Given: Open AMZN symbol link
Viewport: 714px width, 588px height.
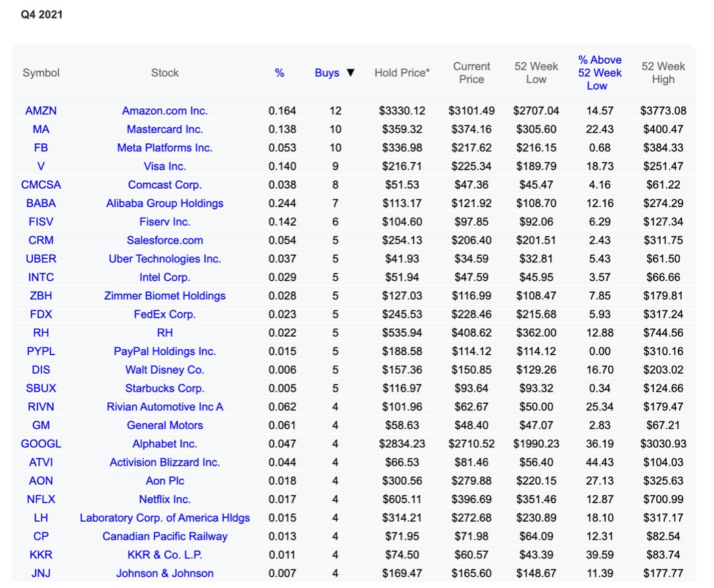Looking at the screenshot, I should 41,110.
